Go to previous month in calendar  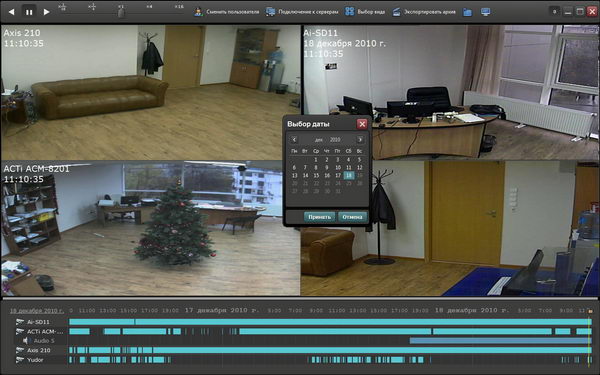tap(294, 140)
